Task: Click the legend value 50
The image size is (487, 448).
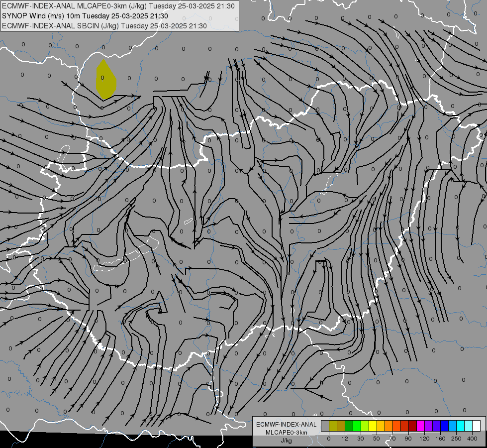Action: 377,439
